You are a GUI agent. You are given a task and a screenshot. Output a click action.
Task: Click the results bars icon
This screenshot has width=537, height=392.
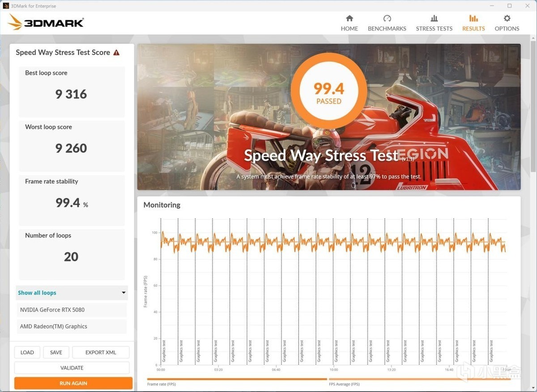point(473,18)
